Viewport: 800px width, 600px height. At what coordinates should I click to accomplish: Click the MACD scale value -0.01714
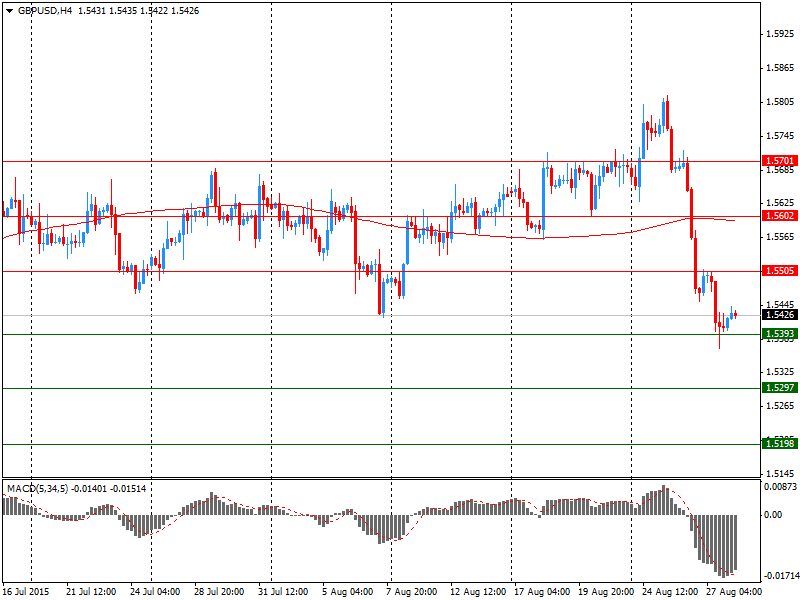tap(781, 577)
